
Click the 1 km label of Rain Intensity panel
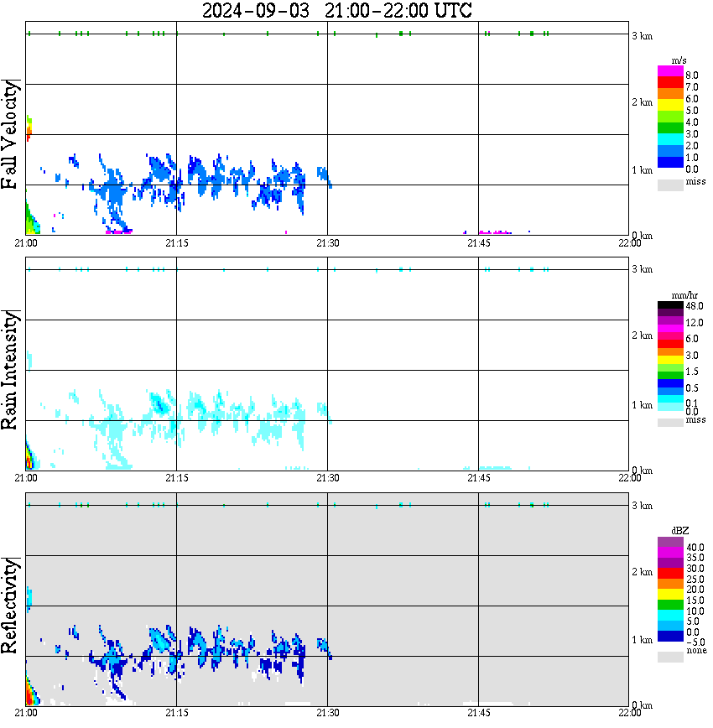[642, 405]
